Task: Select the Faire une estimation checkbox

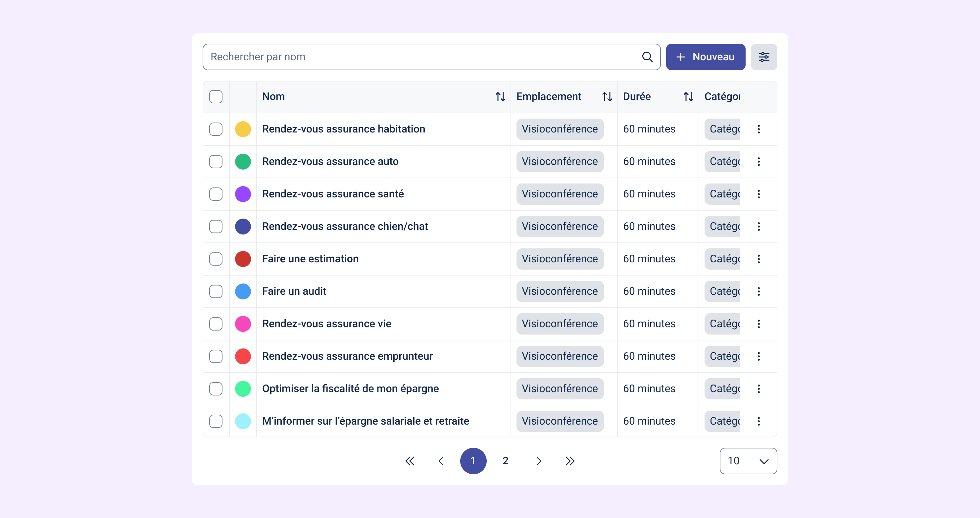Action: tap(216, 259)
